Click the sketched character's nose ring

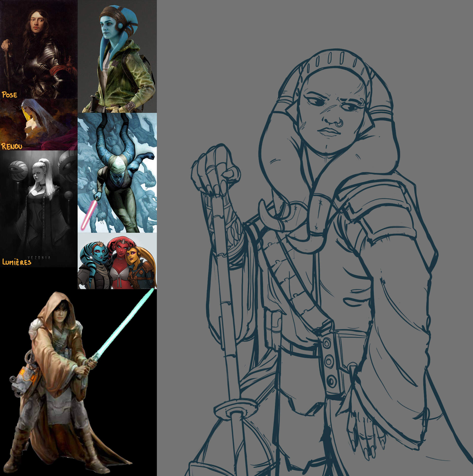(x=340, y=124)
